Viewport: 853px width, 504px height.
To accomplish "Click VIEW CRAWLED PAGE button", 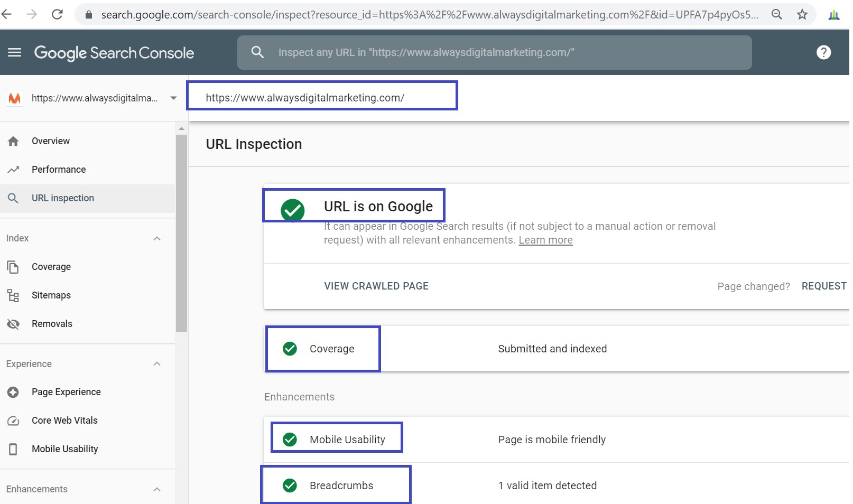I will coord(376,286).
